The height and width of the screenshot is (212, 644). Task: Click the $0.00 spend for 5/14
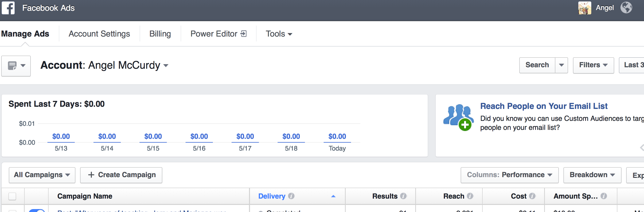pyautogui.click(x=107, y=136)
